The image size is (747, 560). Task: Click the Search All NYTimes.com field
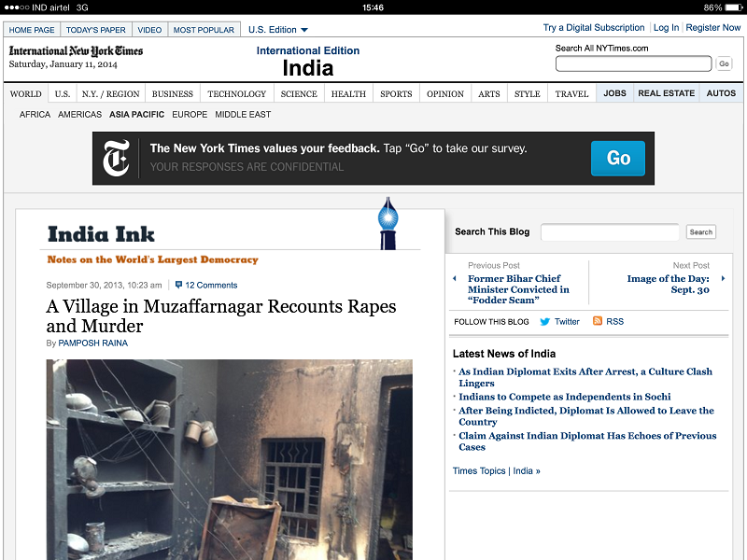[x=634, y=63]
